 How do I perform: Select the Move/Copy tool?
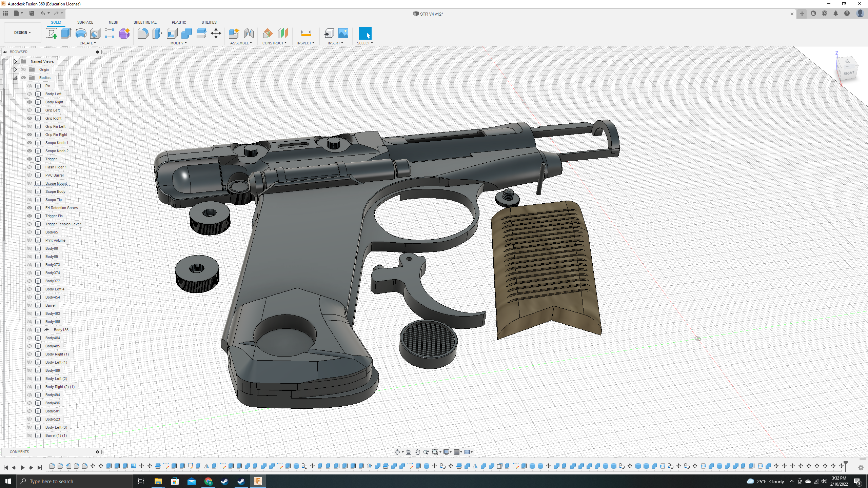(216, 33)
